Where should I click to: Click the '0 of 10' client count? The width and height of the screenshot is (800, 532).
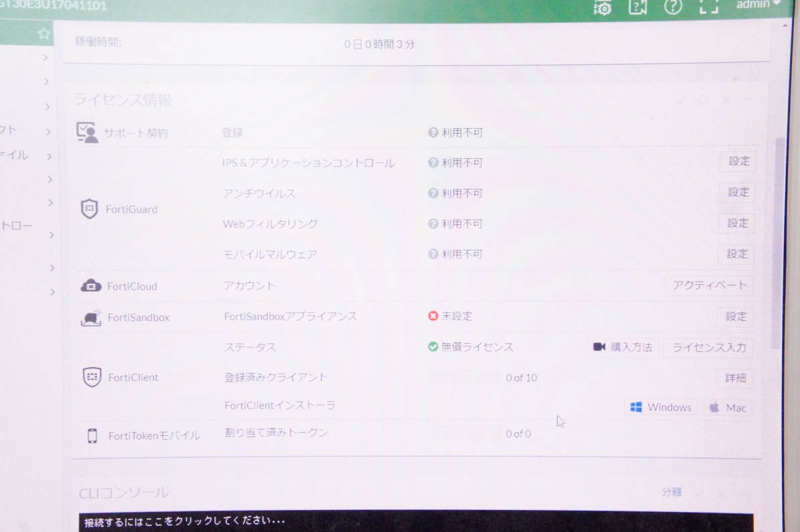522,378
